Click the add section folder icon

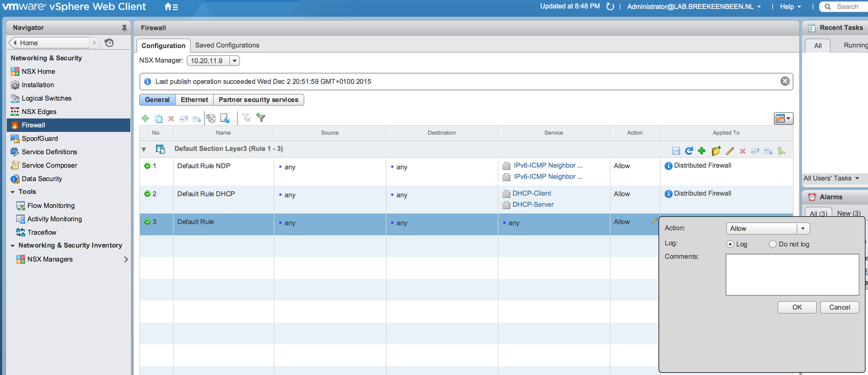tap(716, 151)
